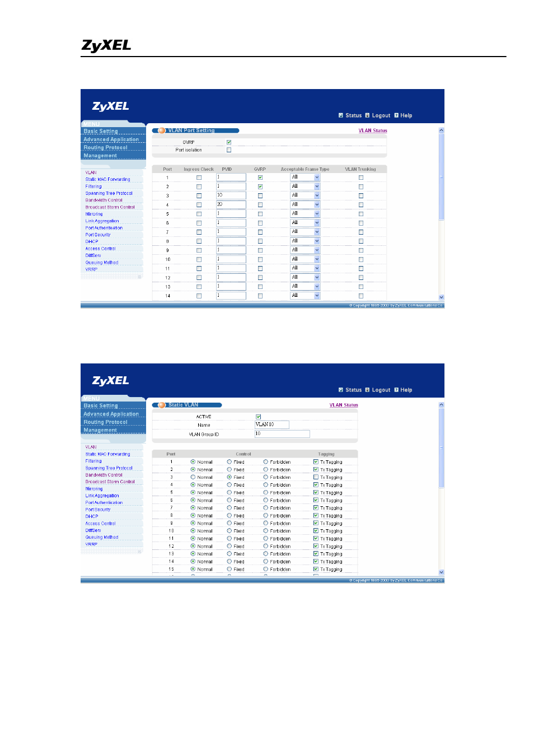Screen dimensions: 534x756
Task: Open Routing Protocol menu in Static VLAN sidebar
Action: [105, 422]
